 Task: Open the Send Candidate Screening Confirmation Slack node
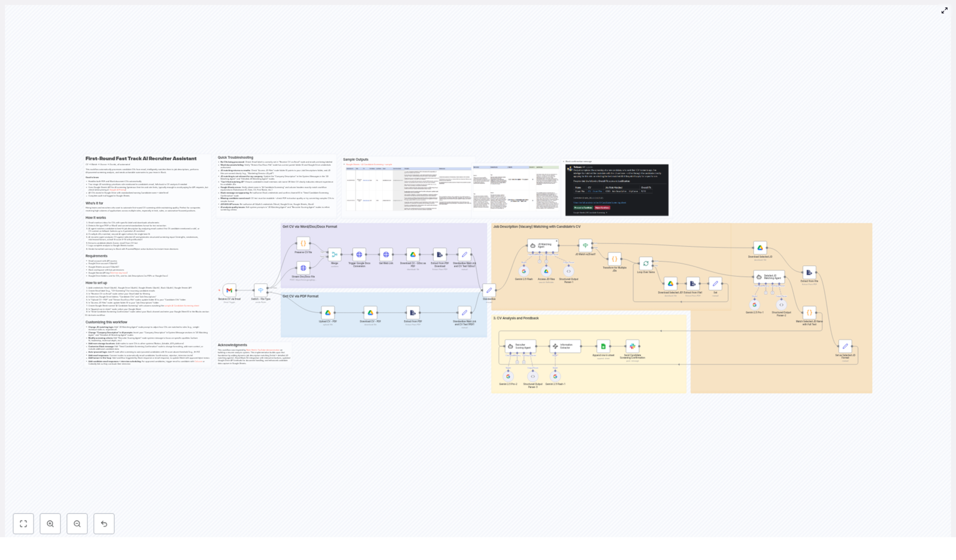coord(632,346)
